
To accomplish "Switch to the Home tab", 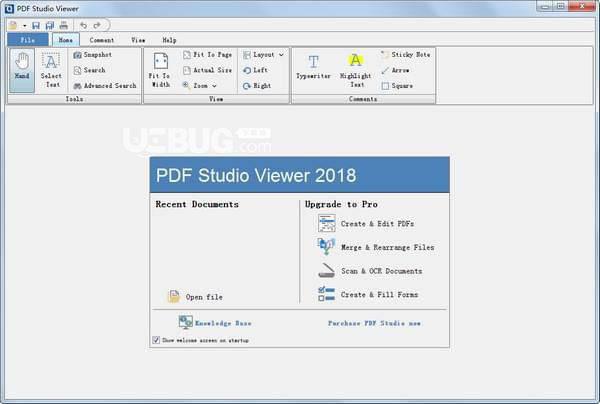I will [65, 40].
